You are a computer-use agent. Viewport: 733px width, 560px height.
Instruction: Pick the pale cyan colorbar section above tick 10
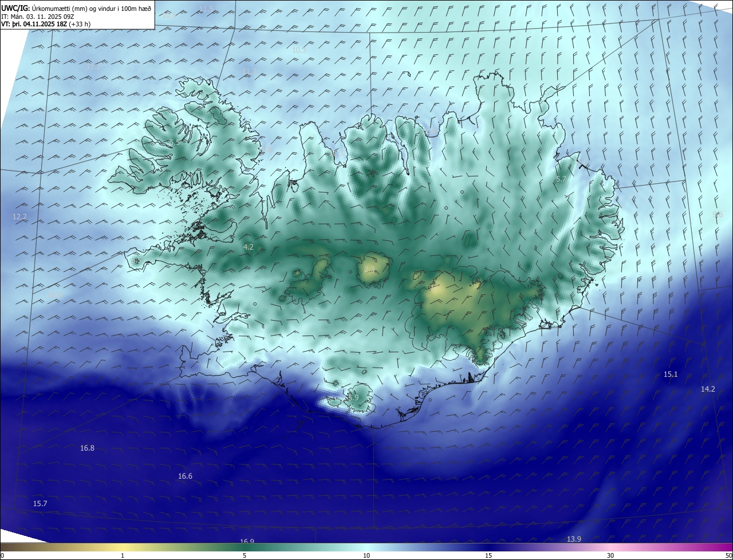(366, 547)
